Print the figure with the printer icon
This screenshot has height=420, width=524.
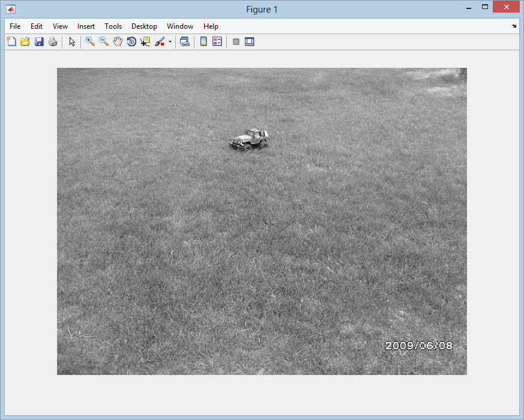click(53, 41)
